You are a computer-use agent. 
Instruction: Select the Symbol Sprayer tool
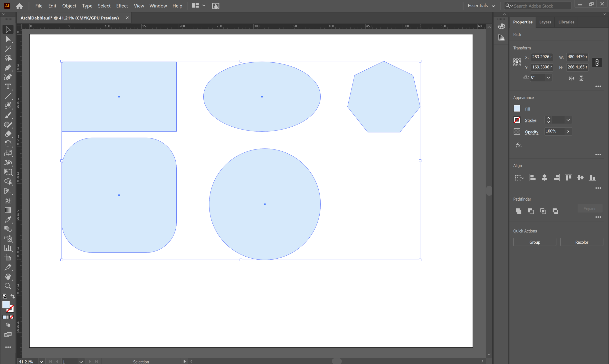pos(8,239)
